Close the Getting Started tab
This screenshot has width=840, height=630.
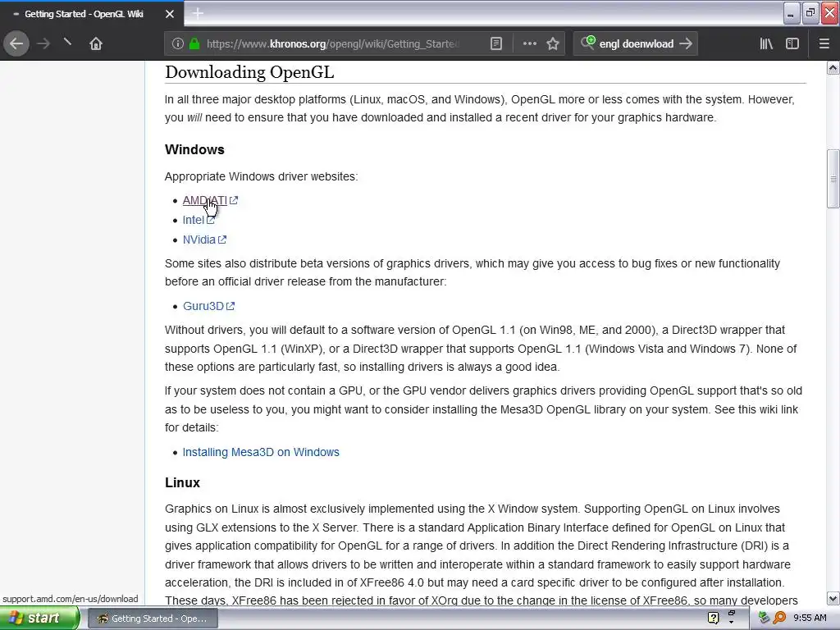pos(170,14)
